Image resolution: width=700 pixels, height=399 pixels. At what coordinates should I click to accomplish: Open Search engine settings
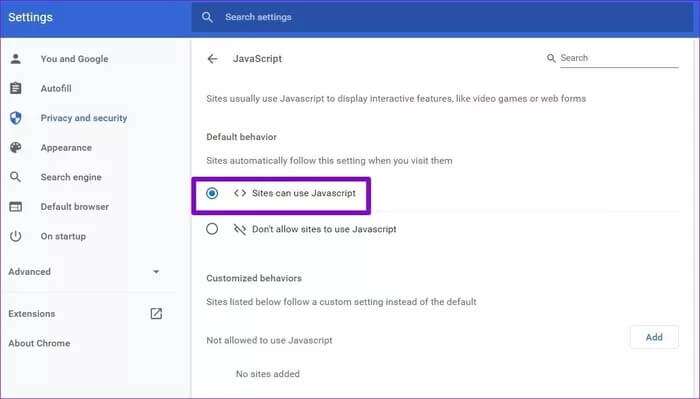click(x=71, y=177)
